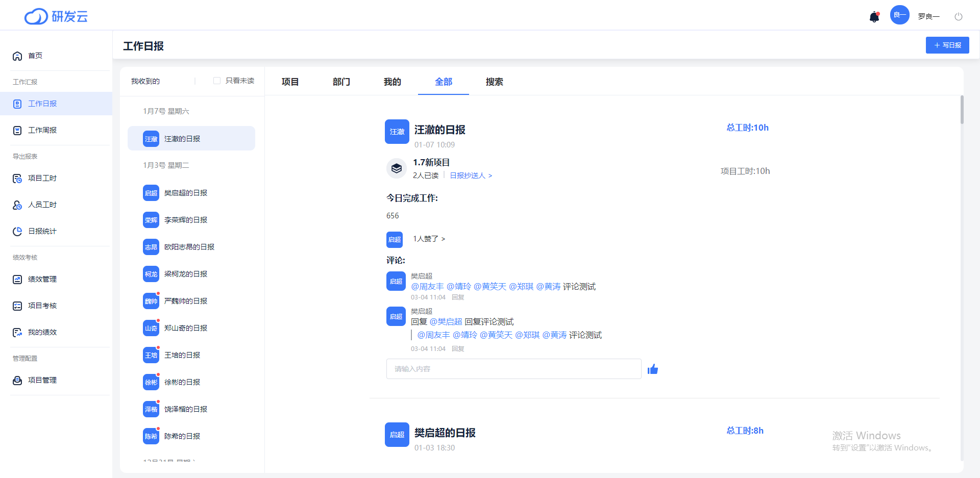The height and width of the screenshot is (478, 980).
Task: Click 项目工时:10h label
Action: 745,171
